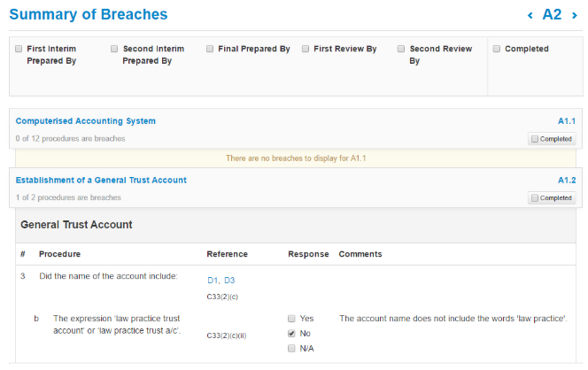Mark section A1.2 as Completed

point(535,197)
